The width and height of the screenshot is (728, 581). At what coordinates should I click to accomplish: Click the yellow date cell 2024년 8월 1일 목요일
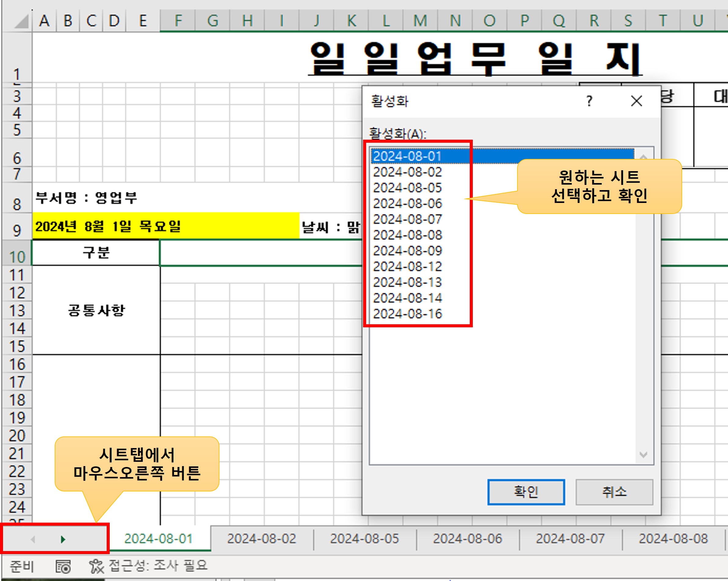click(166, 226)
